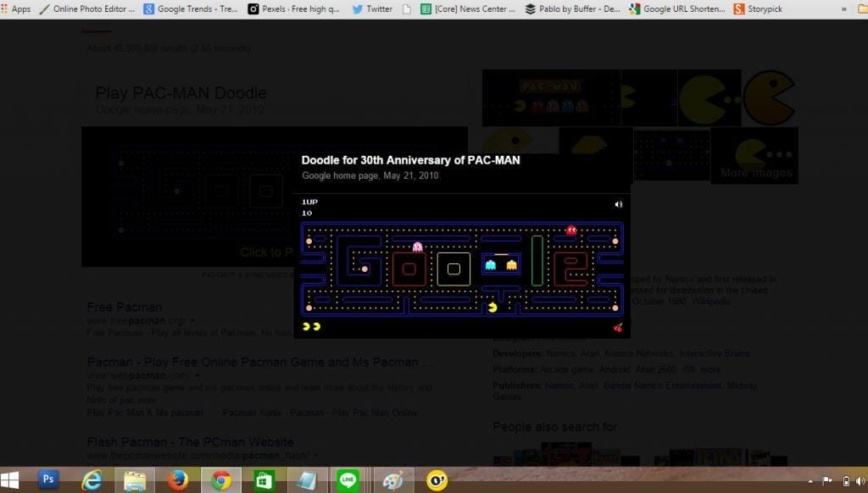Expand the webpacman.com URL dropdown arrow
This screenshot has width=868, height=493.
tap(198, 375)
